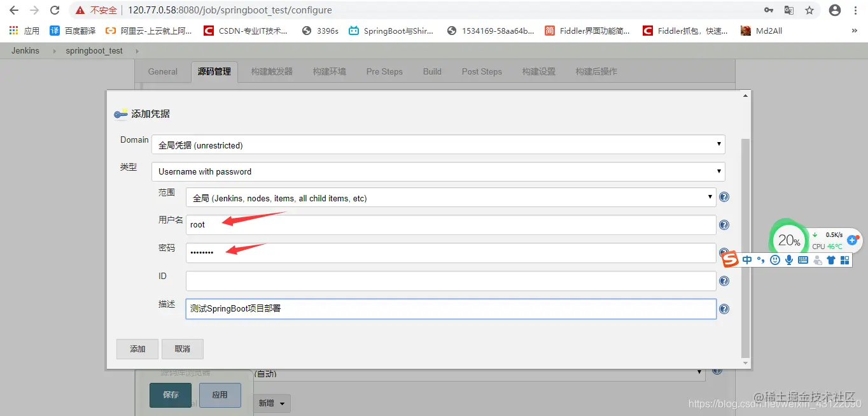Toggle Sogou punctuation mode

760,260
